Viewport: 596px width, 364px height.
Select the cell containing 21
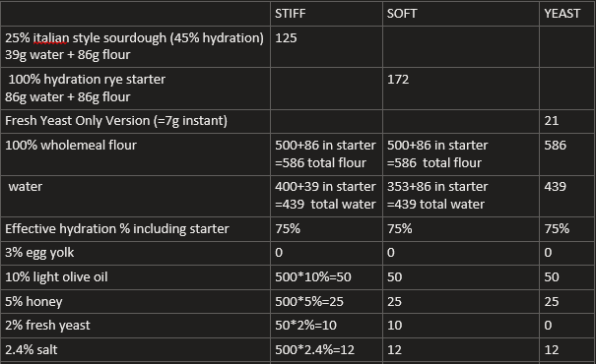point(566,121)
